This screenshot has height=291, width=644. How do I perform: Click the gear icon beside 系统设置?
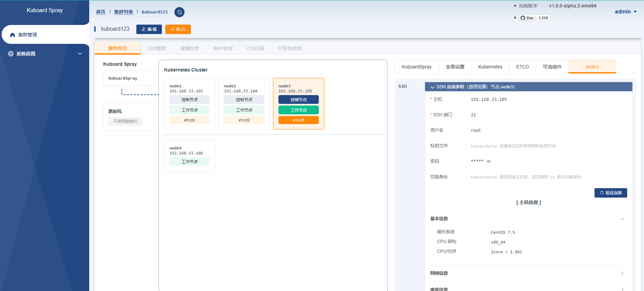pos(11,54)
